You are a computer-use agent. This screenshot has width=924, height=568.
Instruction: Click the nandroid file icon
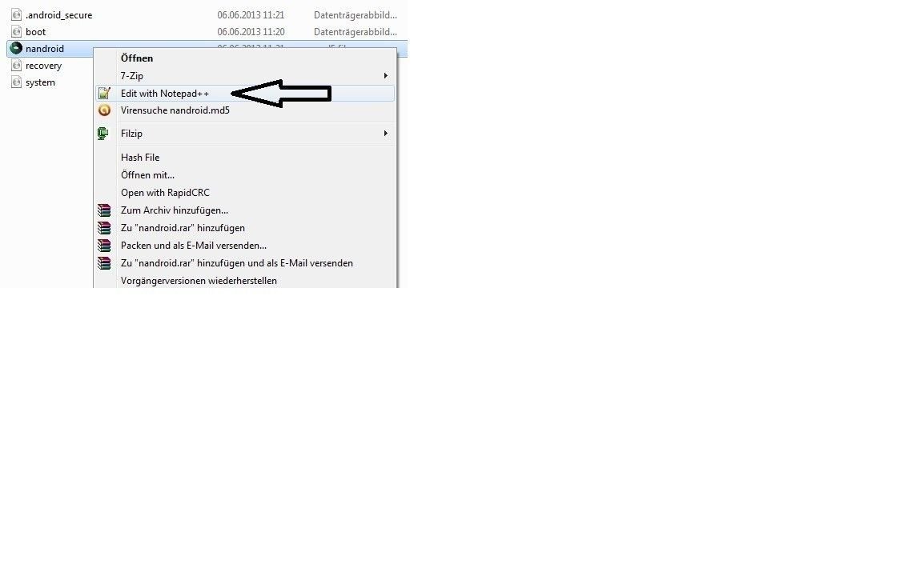pyautogui.click(x=17, y=48)
